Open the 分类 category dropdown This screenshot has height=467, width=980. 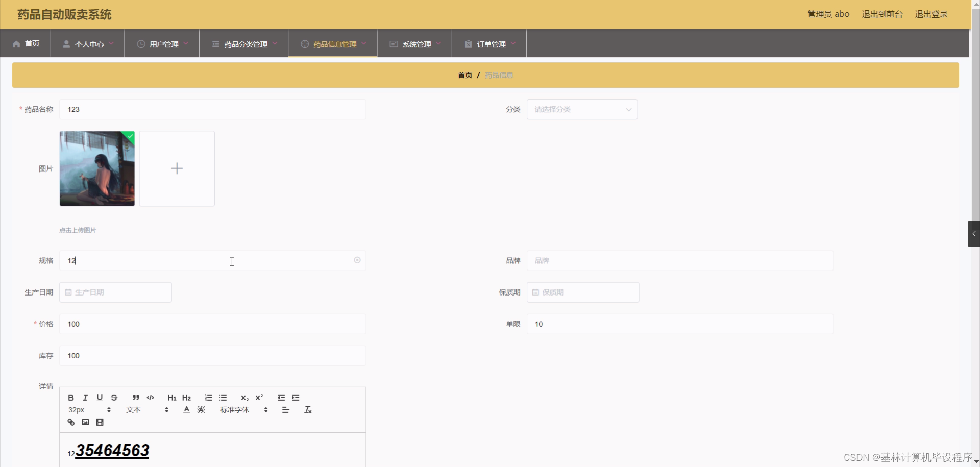(x=582, y=109)
